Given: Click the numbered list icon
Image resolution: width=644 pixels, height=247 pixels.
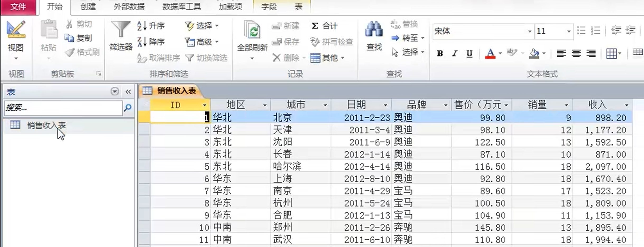Looking at the screenshot, I should pyautogui.click(x=595, y=31).
